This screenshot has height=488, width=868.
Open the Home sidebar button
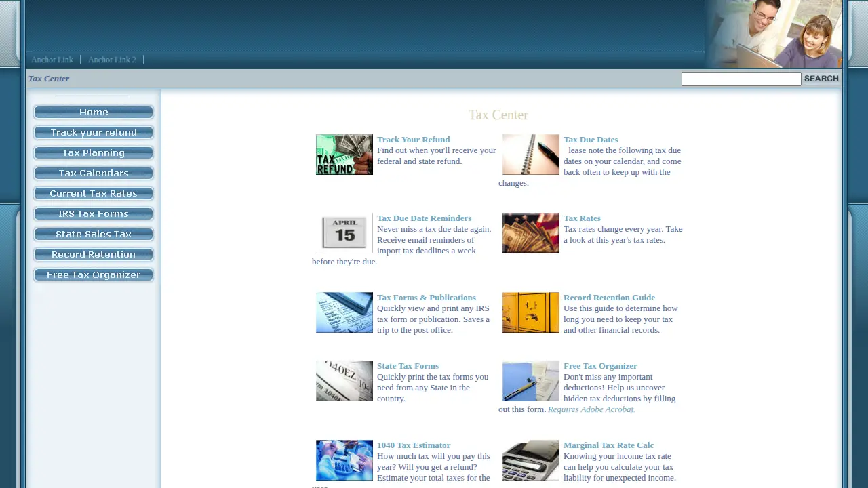[x=94, y=113]
